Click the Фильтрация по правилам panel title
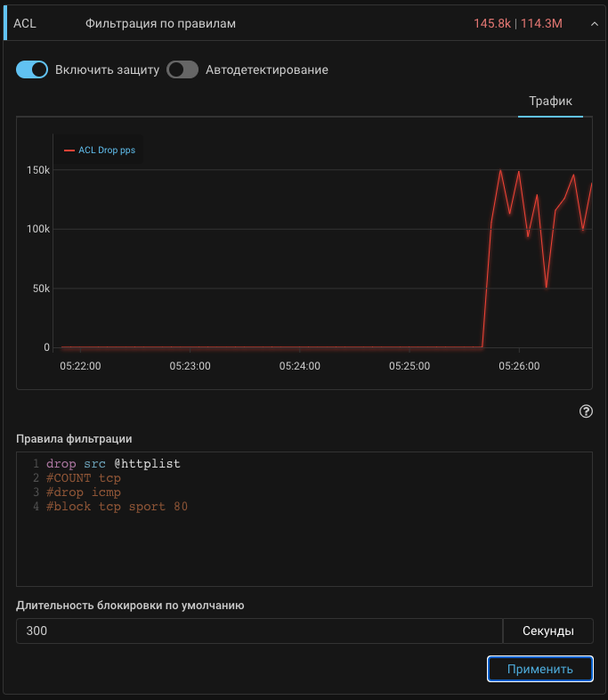Screen dimensions: 608x700 click(x=160, y=24)
